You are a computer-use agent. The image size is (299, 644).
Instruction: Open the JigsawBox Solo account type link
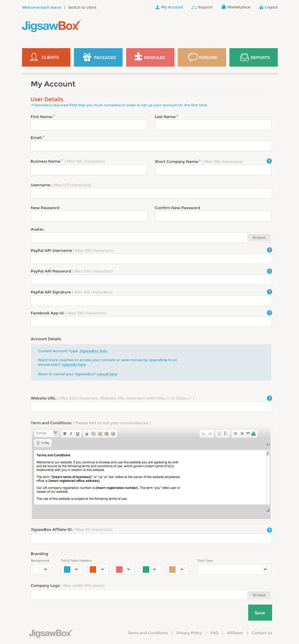[x=93, y=351]
